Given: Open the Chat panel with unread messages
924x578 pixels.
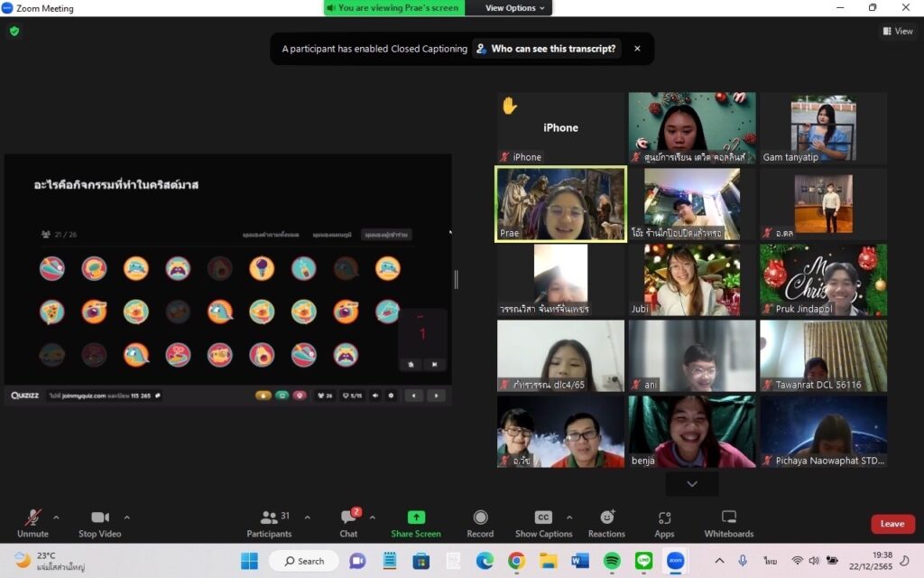Looking at the screenshot, I should tap(348, 523).
